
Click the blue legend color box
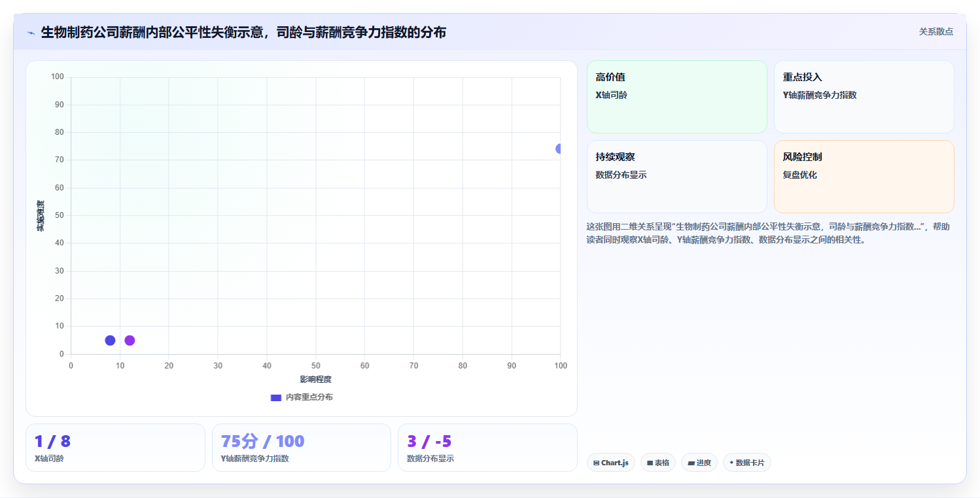[x=275, y=397]
